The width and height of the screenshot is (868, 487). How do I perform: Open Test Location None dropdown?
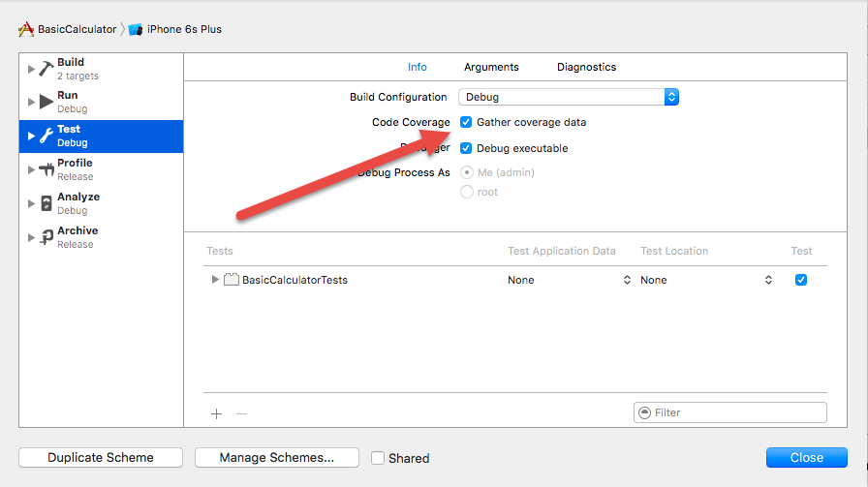click(x=706, y=280)
